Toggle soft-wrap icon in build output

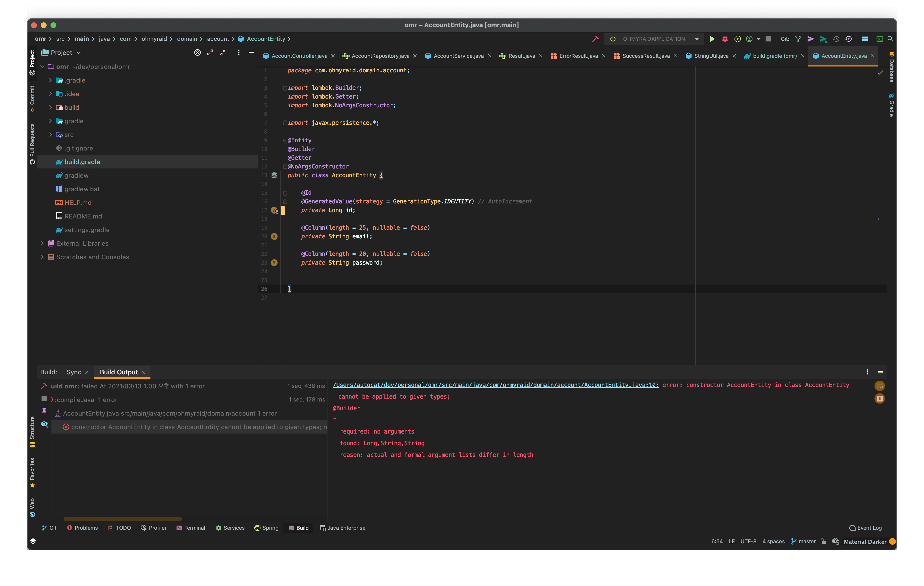(880, 385)
